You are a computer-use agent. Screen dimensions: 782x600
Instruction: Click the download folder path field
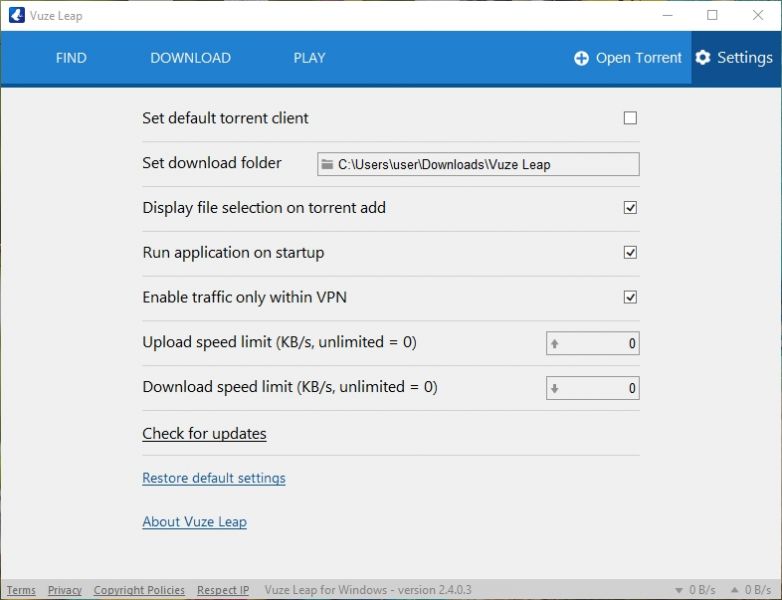click(478, 164)
